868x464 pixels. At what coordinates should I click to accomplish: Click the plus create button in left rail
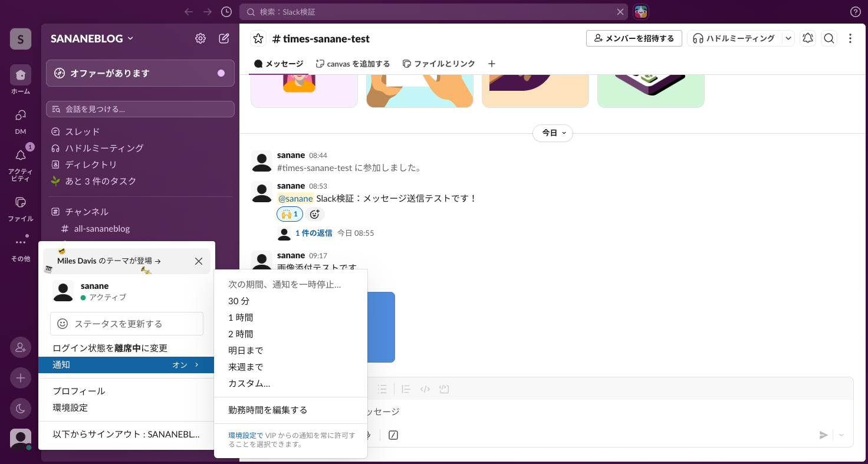click(21, 378)
